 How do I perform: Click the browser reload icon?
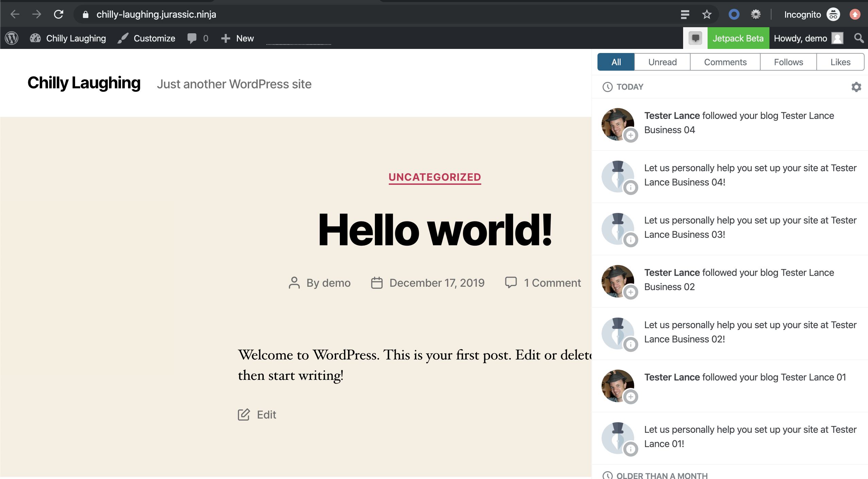pyautogui.click(x=58, y=14)
